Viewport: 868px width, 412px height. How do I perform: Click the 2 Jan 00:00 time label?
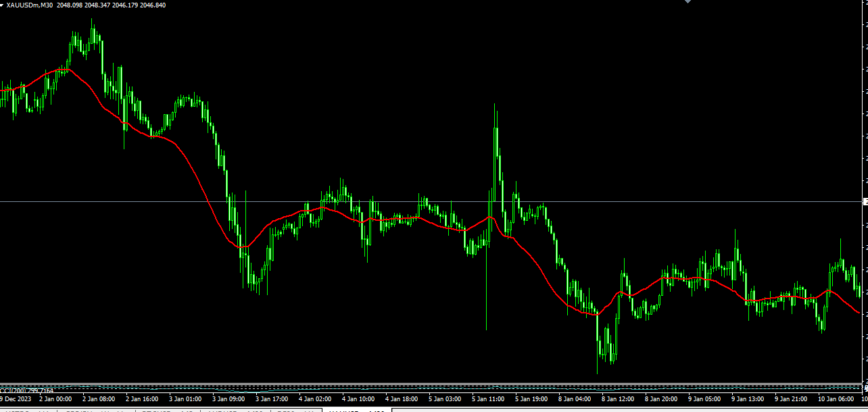[55, 399]
